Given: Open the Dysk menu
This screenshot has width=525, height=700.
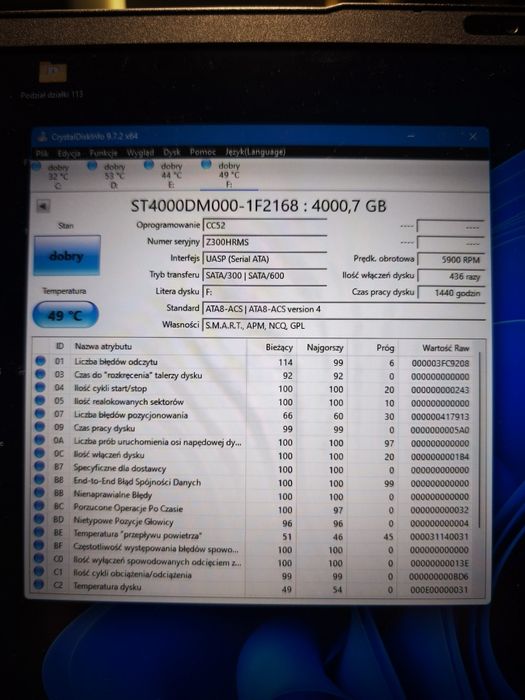Looking at the screenshot, I should (171, 152).
